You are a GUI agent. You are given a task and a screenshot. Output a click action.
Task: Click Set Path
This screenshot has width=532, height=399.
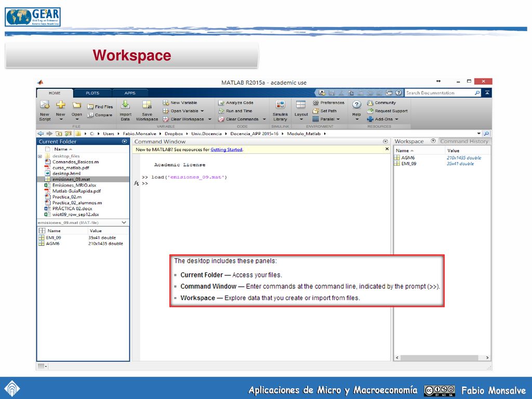pos(325,111)
